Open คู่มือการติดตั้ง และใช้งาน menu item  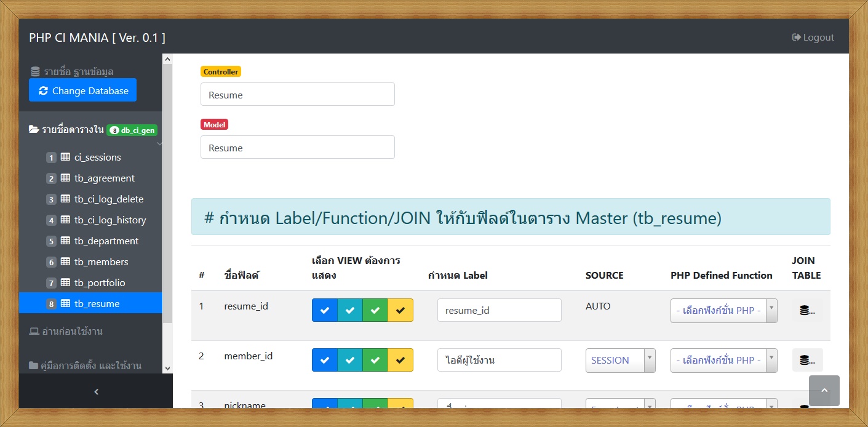pos(86,365)
